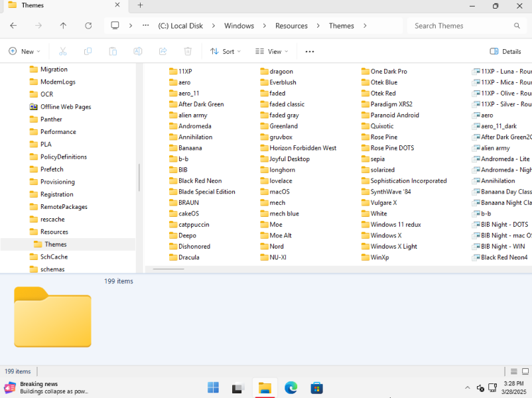Open Microsoft Edge from the taskbar
Image resolution: width=532 pixels, height=398 pixels.
pyautogui.click(x=291, y=387)
